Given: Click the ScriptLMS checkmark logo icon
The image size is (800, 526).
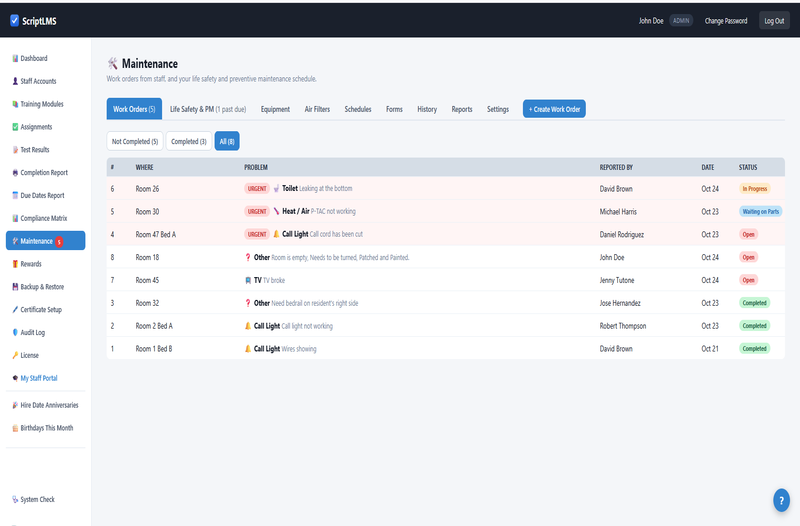Looking at the screenshot, I should click(x=14, y=20).
